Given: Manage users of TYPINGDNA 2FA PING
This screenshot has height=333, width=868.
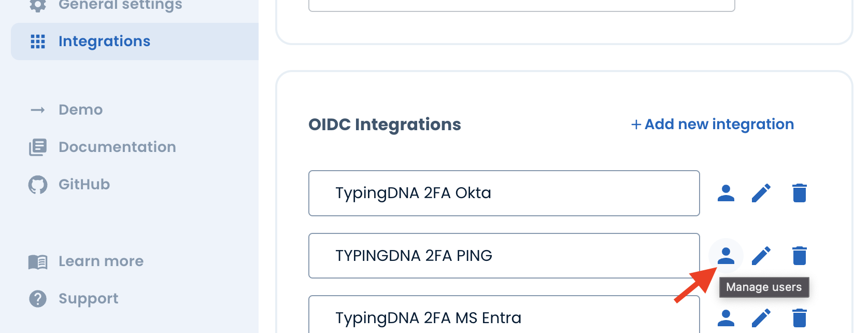Looking at the screenshot, I should [725, 256].
